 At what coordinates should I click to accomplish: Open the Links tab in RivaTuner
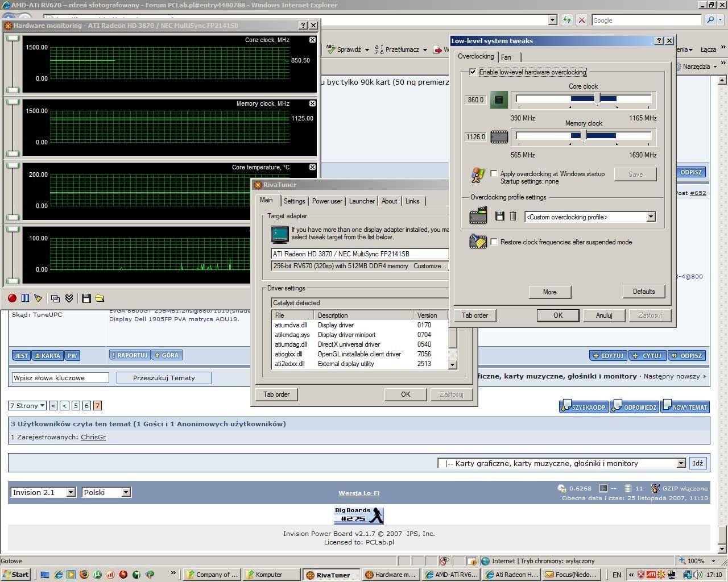[412, 201]
